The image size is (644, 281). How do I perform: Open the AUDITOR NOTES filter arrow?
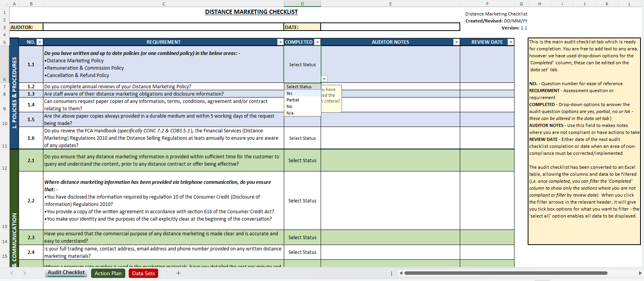point(456,42)
